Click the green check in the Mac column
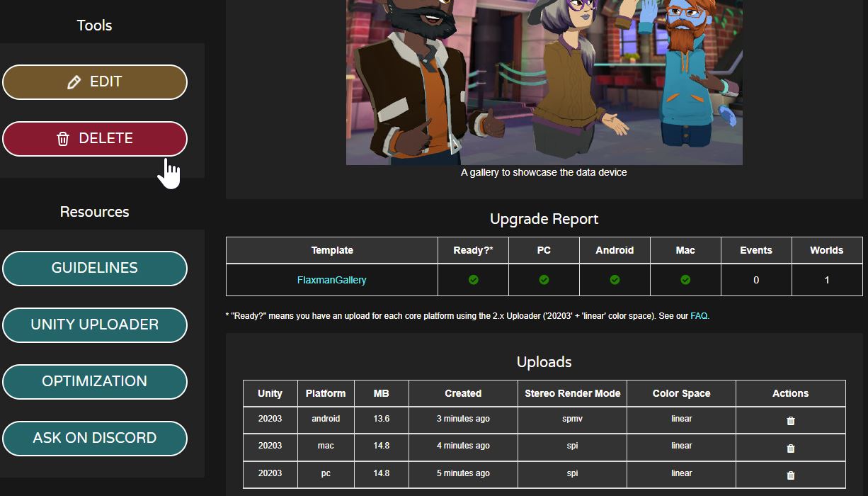This screenshot has height=496, width=868. [x=685, y=280]
